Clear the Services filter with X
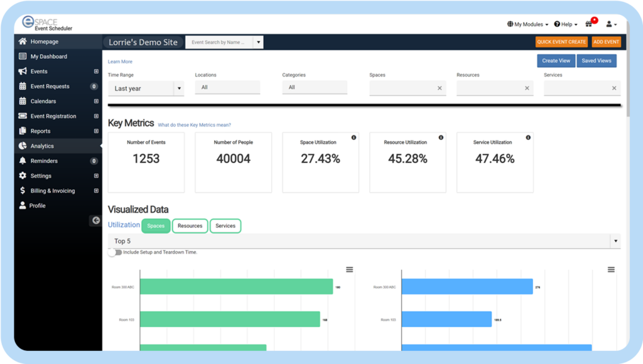643x364 pixels. (x=614, y=88)
